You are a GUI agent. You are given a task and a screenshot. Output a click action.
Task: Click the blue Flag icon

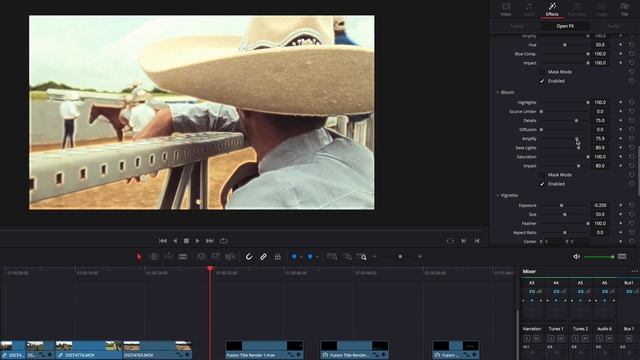(294, 257)
